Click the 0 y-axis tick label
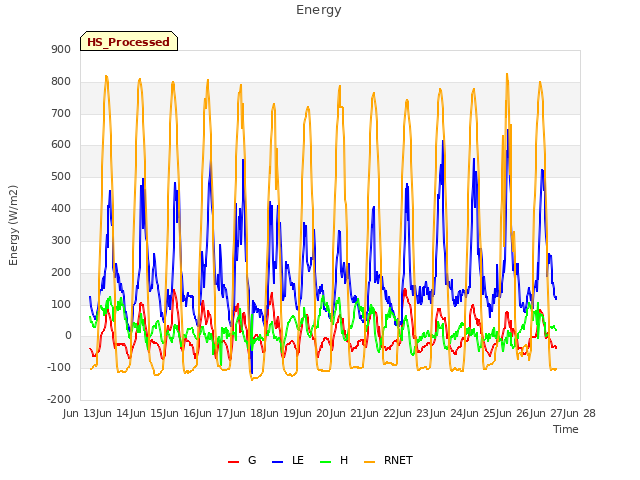This screenshot has height=480, width=640. coord(68,336)
